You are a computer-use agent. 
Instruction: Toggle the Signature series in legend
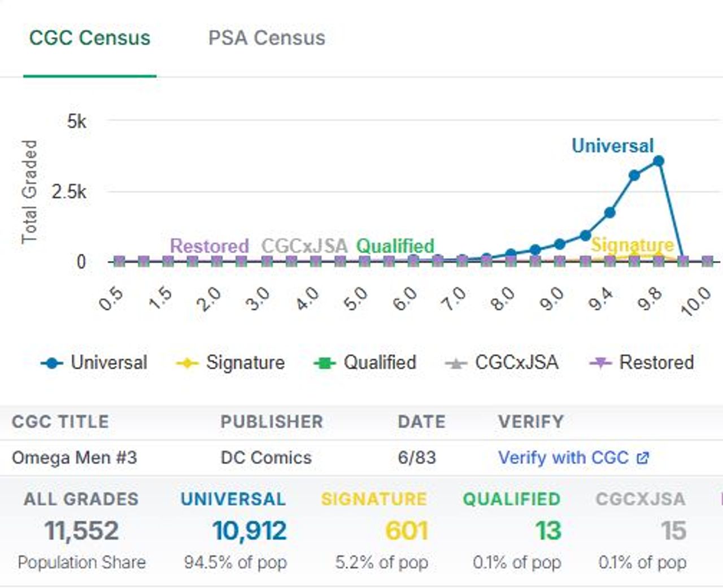(x=245, y=363)
